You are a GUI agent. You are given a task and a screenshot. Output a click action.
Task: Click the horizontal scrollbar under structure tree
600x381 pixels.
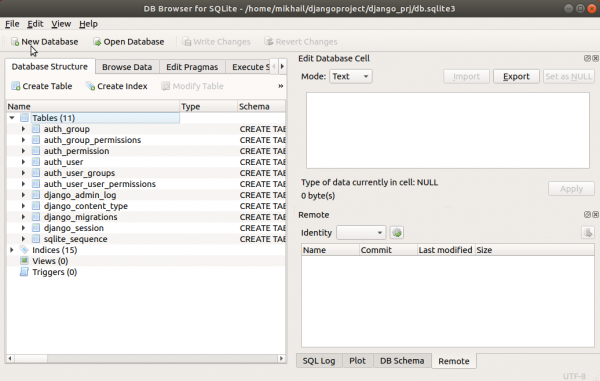145,359
